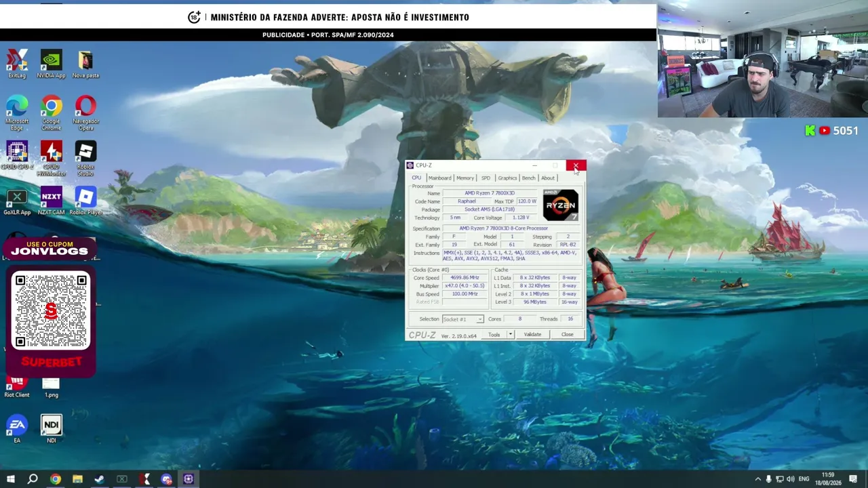Open ExitLag from the taskbar
Screen dimensions: 868x488
coord(144,479)
